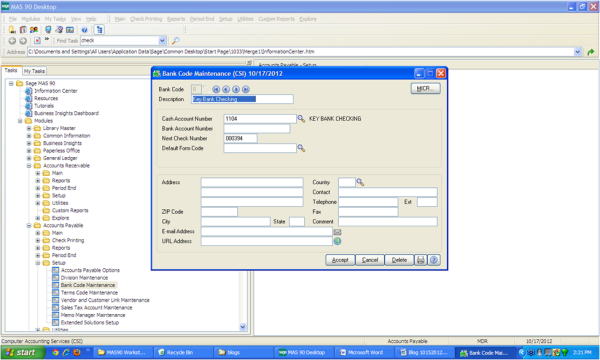Click the Accept button
Viewport: 600px width, 360px height.
[x=340, y=260]
